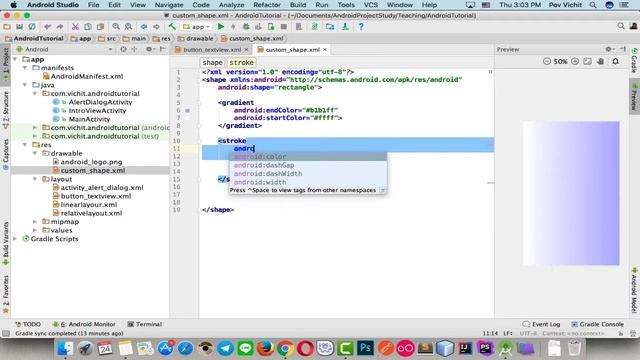This screenshot has width=640, height=360.
Task: Open the Navigate menu
Action: coord(169,5)
